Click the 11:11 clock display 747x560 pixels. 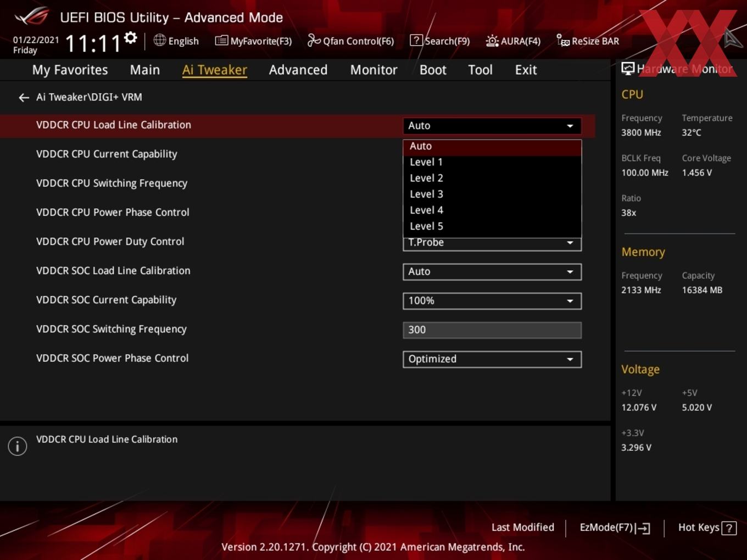[93, 43]
